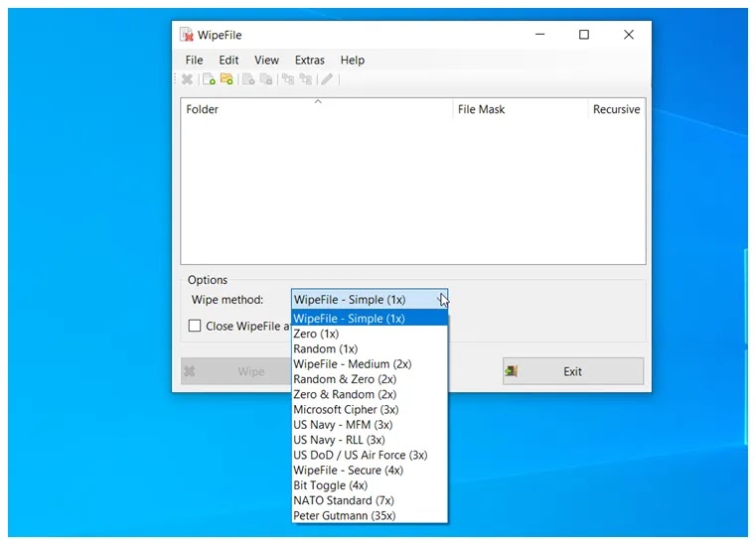Screen dimensions: 756x545
Task: Minimize the WipeFile window
Action: tap(540, 35)
